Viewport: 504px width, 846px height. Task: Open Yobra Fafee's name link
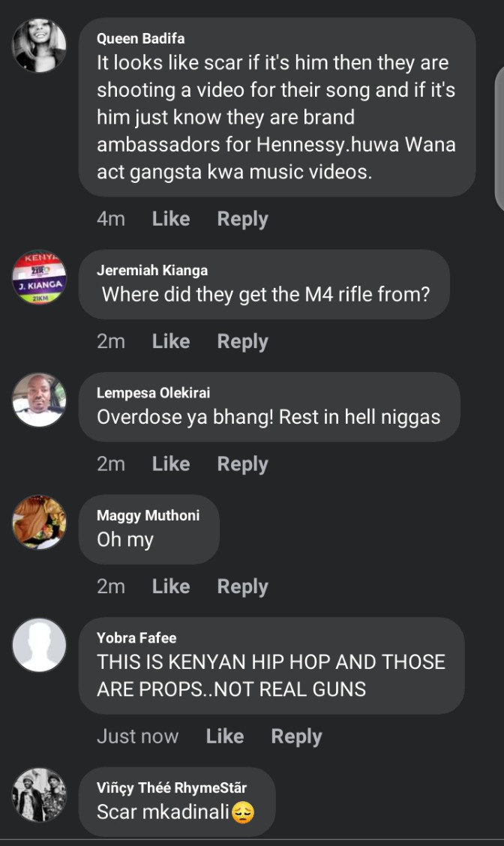click(x=136, y=637)
